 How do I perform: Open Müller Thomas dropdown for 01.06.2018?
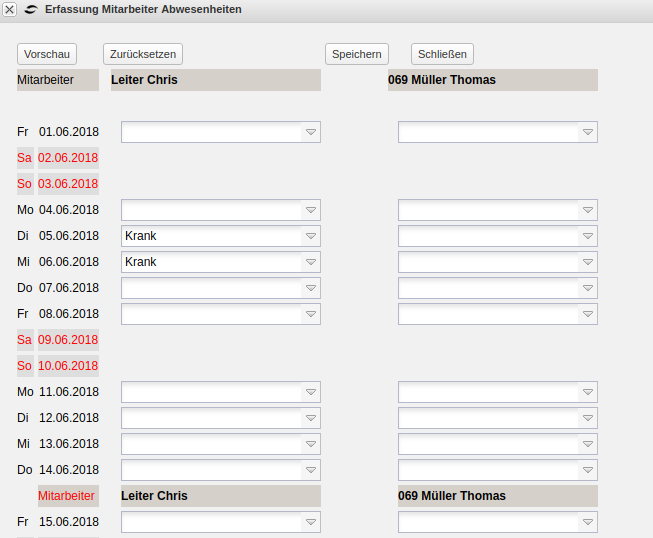coord(587,132)
